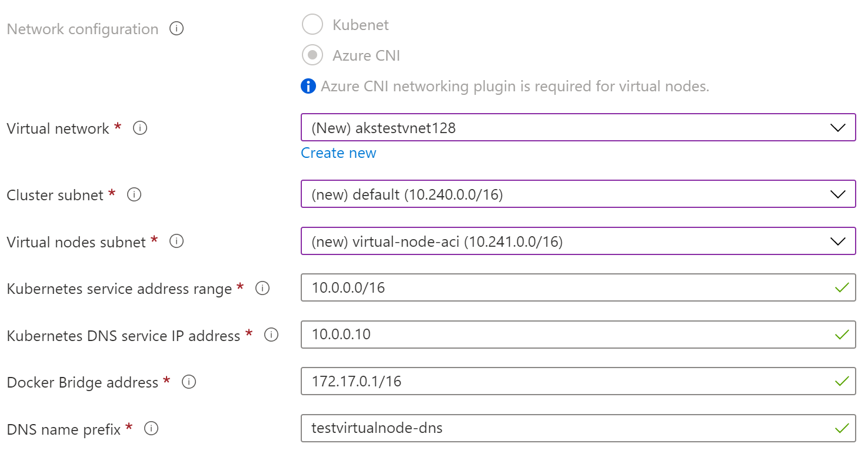Click the Kubernetes service address range field
The height and width of the screenshot is (460, 868).
(578, 287)
